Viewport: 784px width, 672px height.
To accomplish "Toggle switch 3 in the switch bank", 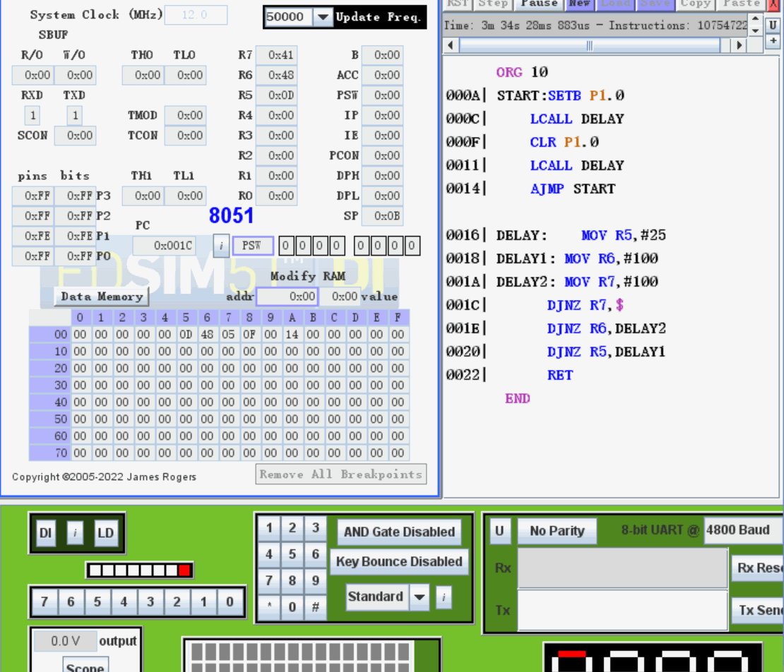I will point(150,602).
